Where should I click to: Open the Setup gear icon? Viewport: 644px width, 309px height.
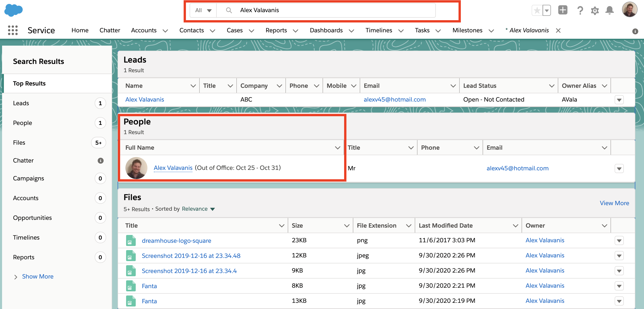(595, 11)
